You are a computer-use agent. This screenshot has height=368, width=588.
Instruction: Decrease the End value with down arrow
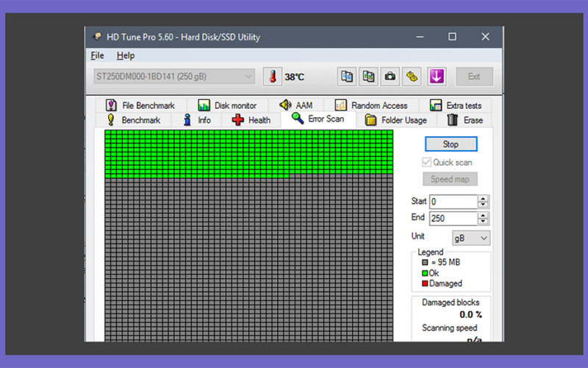pos(483,222)
